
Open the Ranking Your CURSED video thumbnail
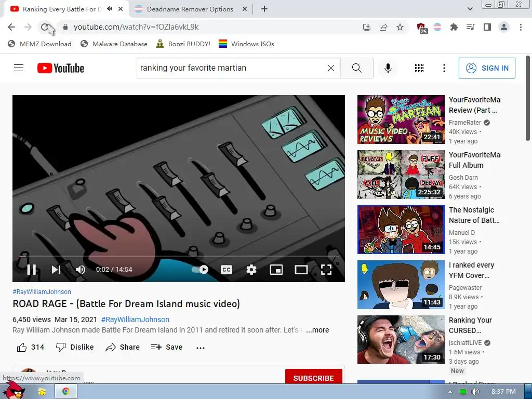[x=401, y=340]
